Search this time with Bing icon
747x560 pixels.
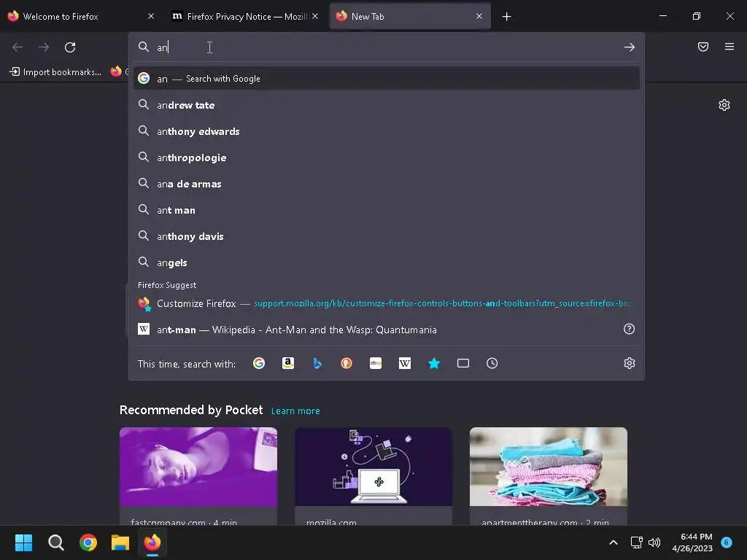pos(317,363)
